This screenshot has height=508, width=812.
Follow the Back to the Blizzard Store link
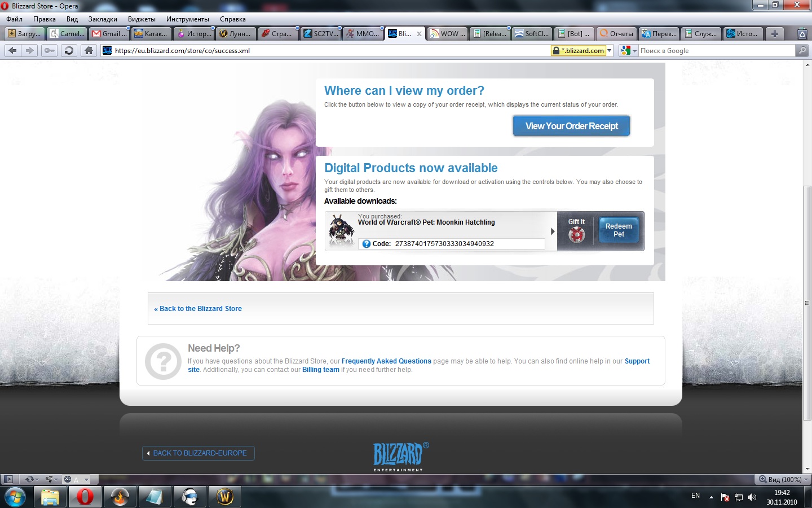coord(198,309)
